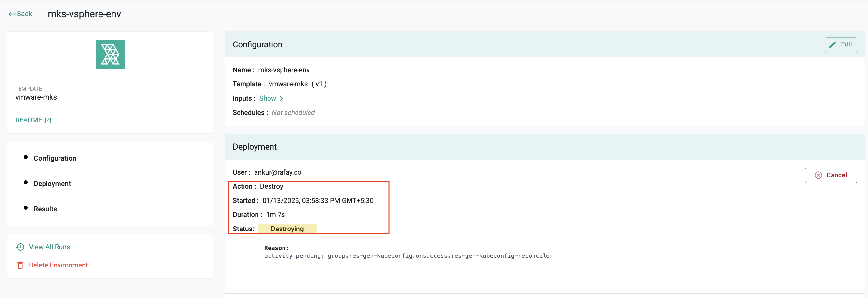
Task: Click the Started timestamp 01/13/2025
Action: 318,201
